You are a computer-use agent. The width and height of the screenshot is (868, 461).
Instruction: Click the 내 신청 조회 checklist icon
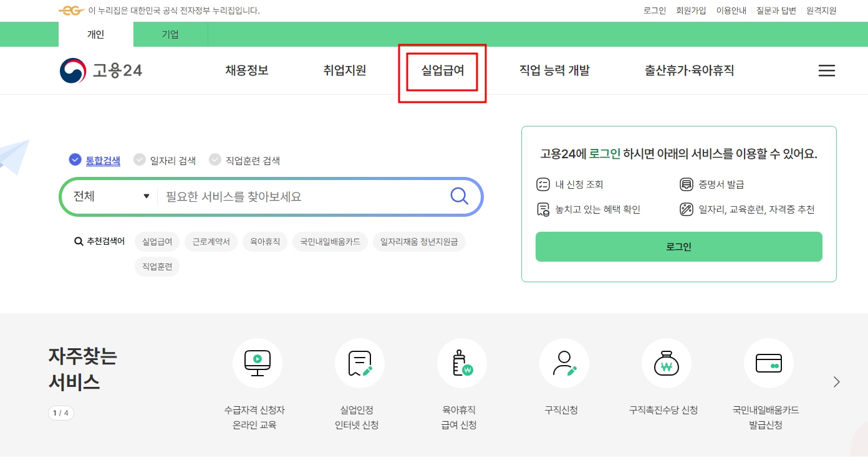[542, 184]
